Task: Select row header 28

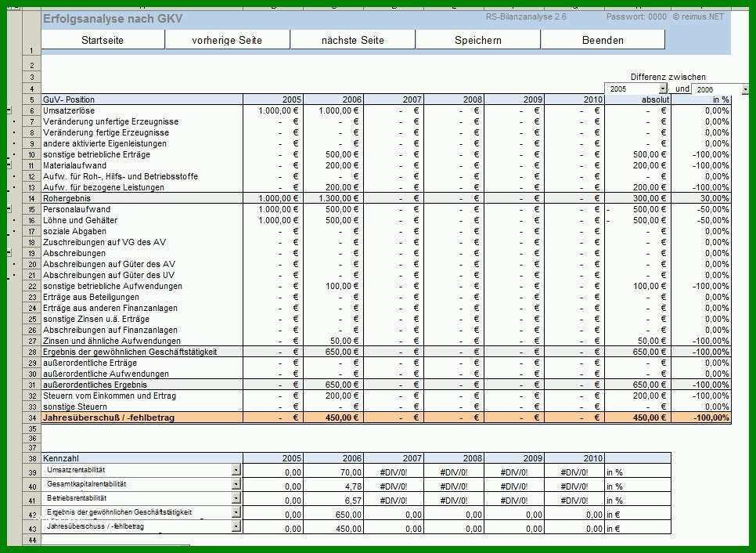Action: (x=32, y=352)
